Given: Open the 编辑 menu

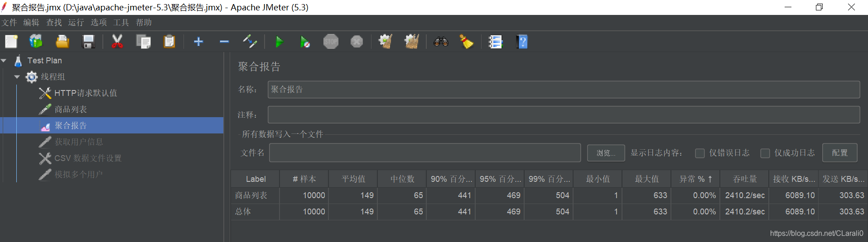Looking at the screenshot, I should [x=31, y=23].
